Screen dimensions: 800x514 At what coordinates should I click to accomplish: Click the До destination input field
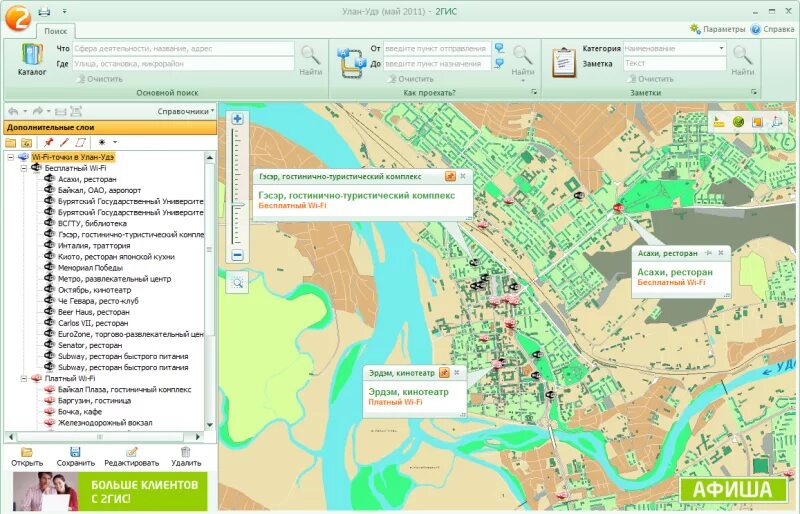pos(437,64)
